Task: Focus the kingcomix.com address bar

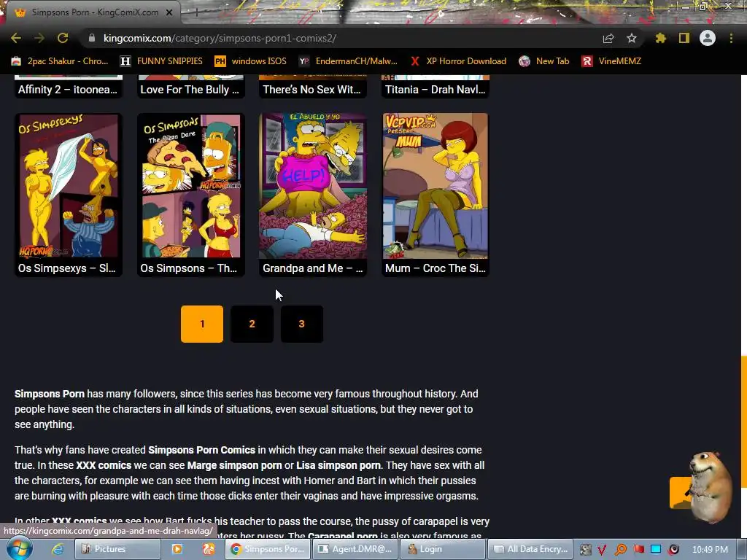Action: point(343,38)
